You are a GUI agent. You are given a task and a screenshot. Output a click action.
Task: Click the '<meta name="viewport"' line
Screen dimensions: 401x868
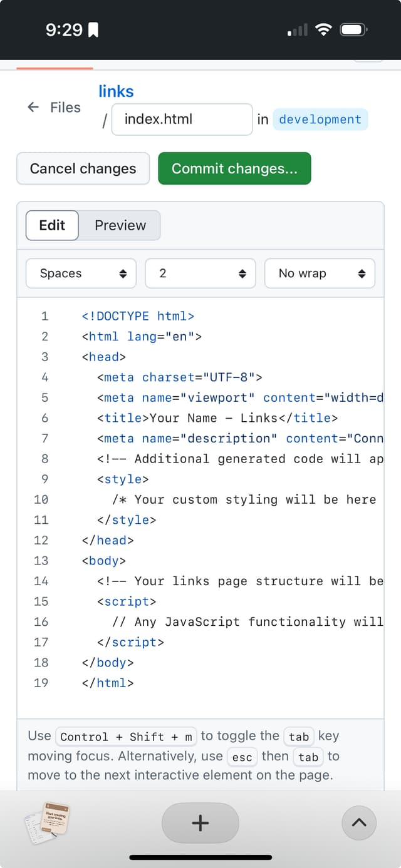pos(240,397)
